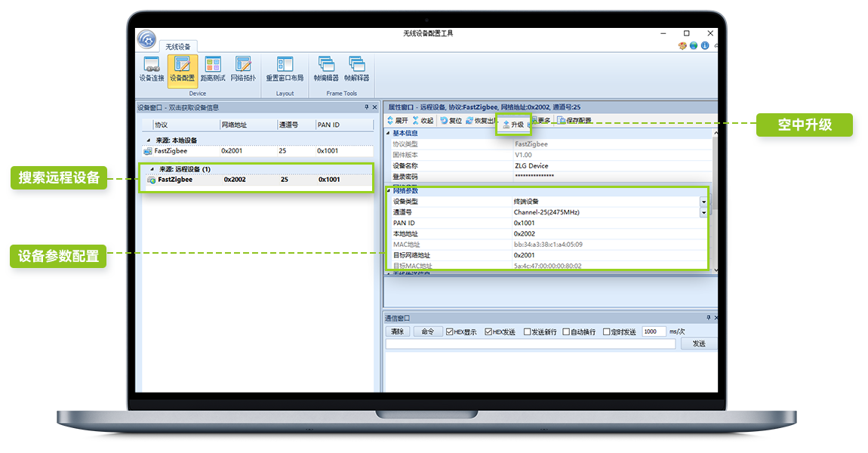Select the 设备配置 device configuration icon
This screenshot has height=453, width=868.
click(182, 69)
